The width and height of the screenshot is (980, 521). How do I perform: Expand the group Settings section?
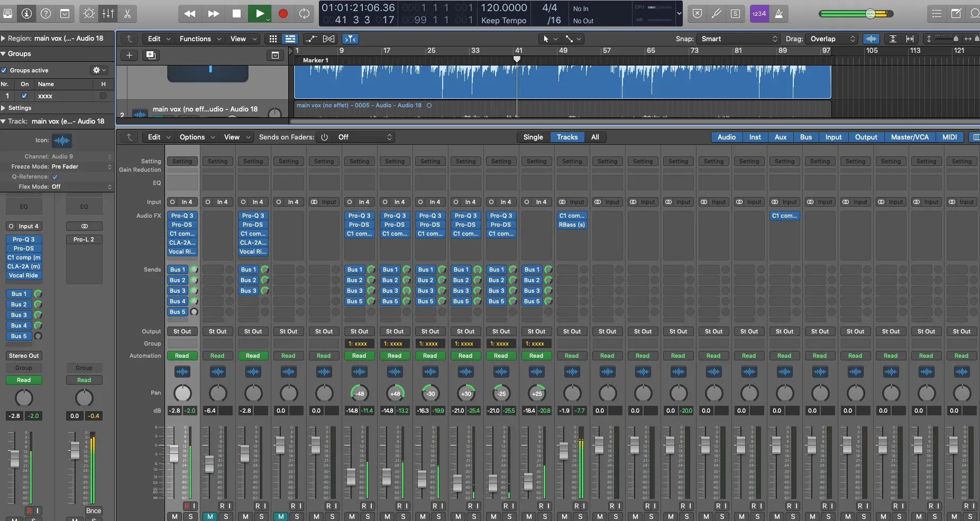pyautogui.click(x=3, y=108)
